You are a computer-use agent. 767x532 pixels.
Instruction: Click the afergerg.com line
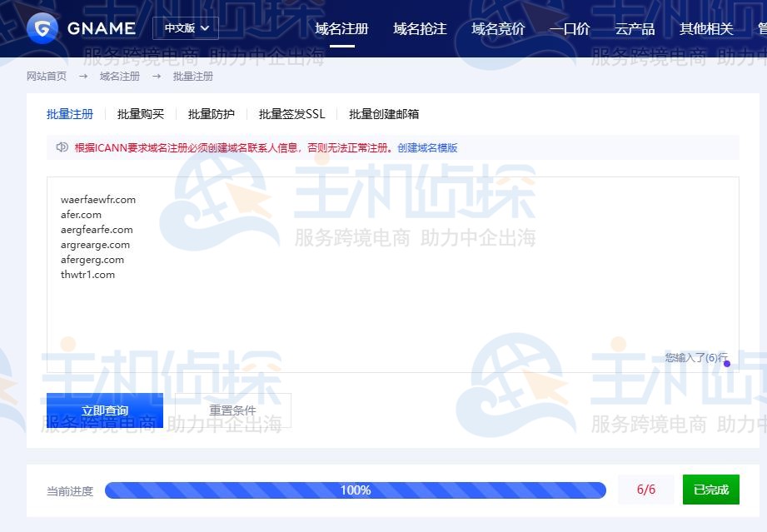(x=92, y=260)
